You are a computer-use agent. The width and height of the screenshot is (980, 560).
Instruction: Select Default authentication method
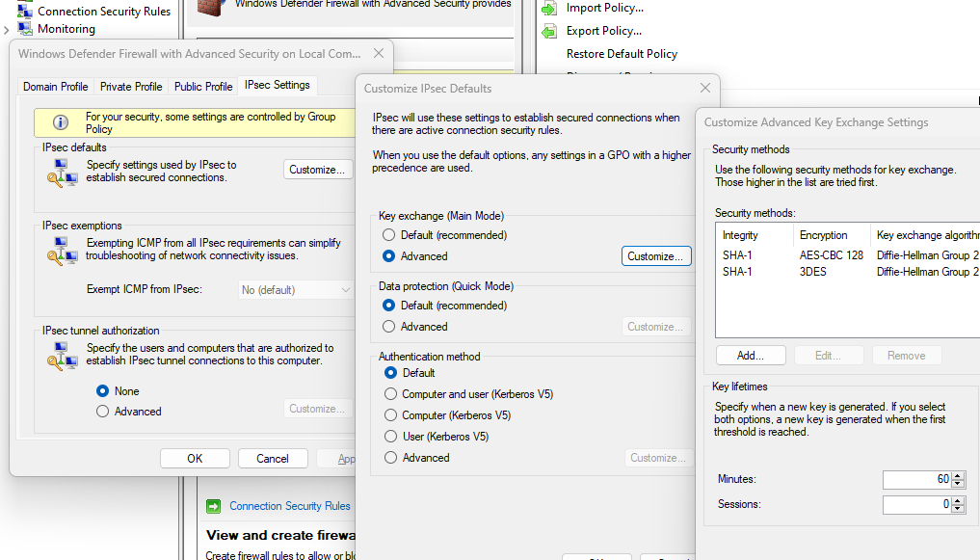pos(390,373)
